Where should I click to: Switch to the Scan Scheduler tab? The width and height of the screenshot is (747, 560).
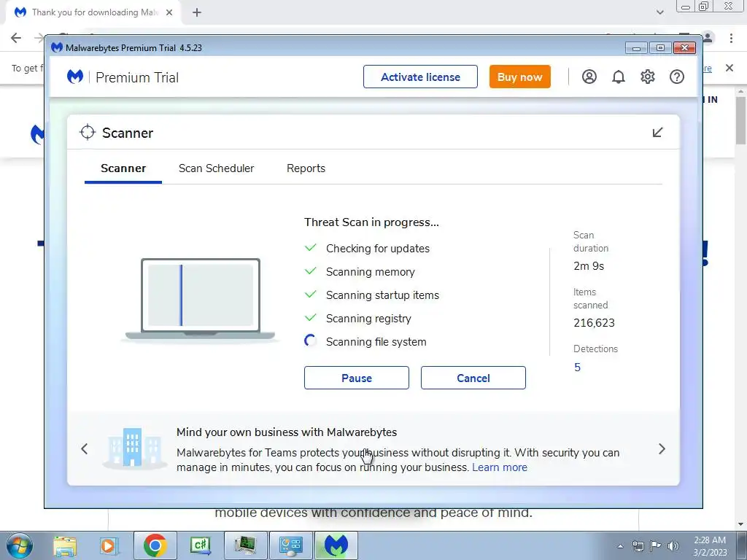coord(216,168)
